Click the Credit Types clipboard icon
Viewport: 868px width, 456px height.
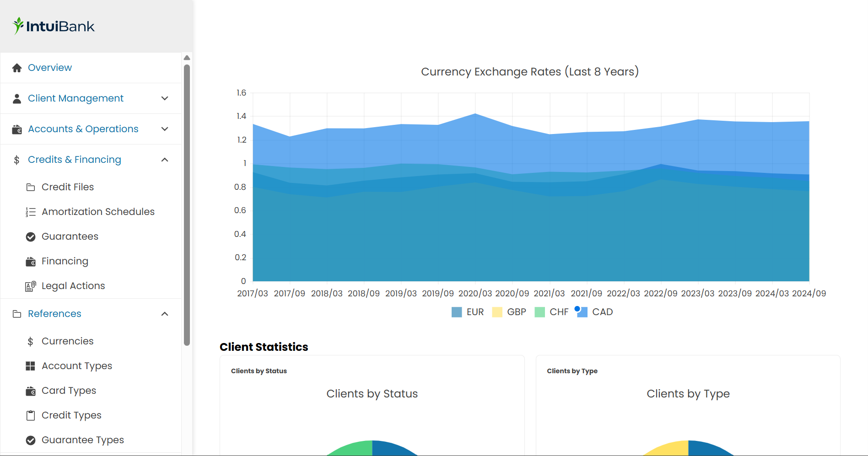tap(31, 415)
